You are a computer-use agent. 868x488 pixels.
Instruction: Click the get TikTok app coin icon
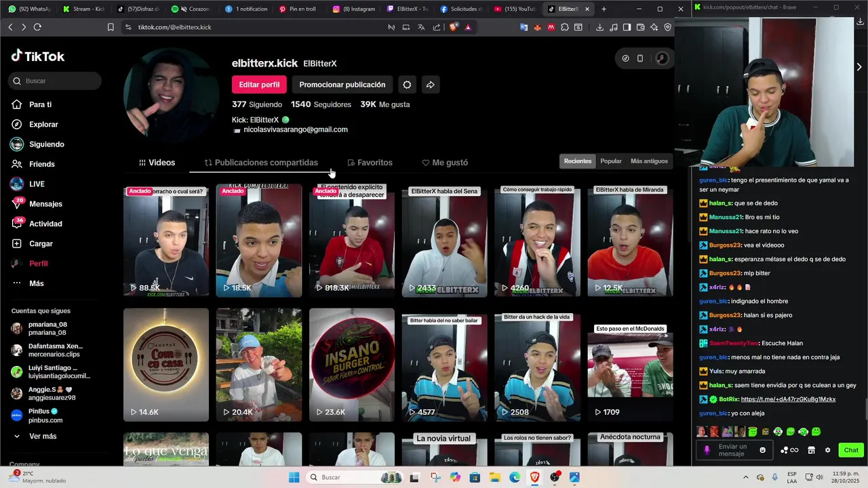coord(625,58)
